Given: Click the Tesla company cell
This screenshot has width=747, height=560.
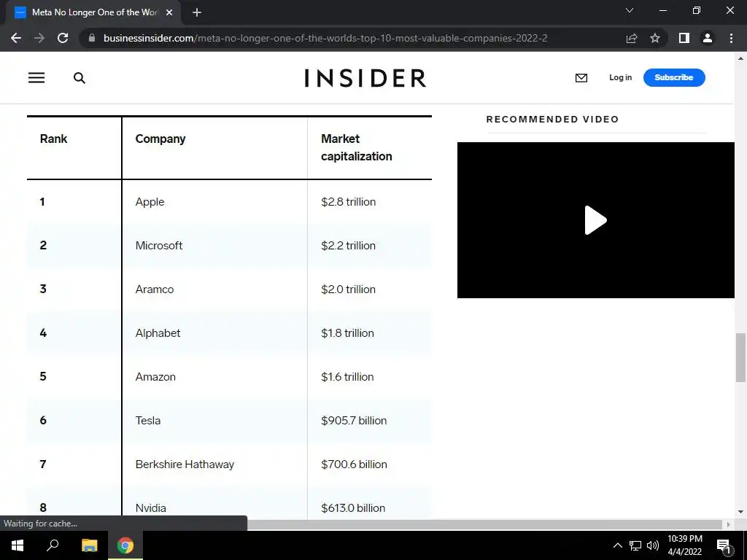Looking at the screenshot, I should pyautogui.click(x=148, y=421).
